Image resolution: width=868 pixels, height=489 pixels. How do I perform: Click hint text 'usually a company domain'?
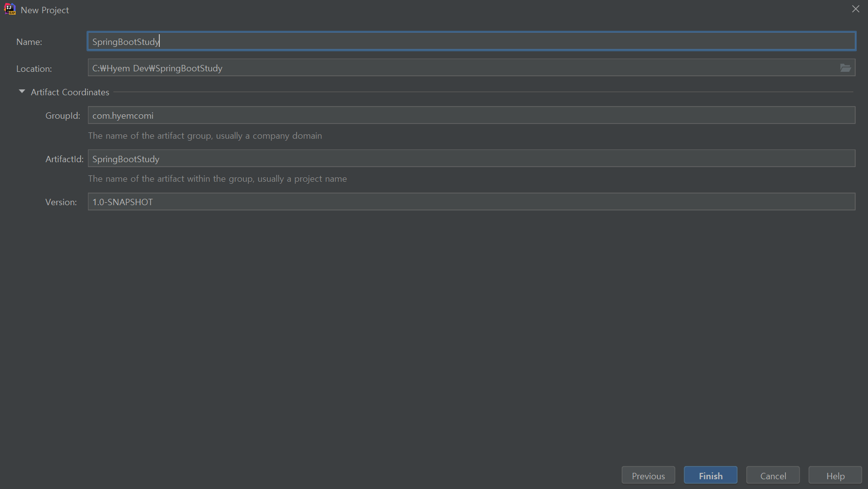[x=269, y=136]
